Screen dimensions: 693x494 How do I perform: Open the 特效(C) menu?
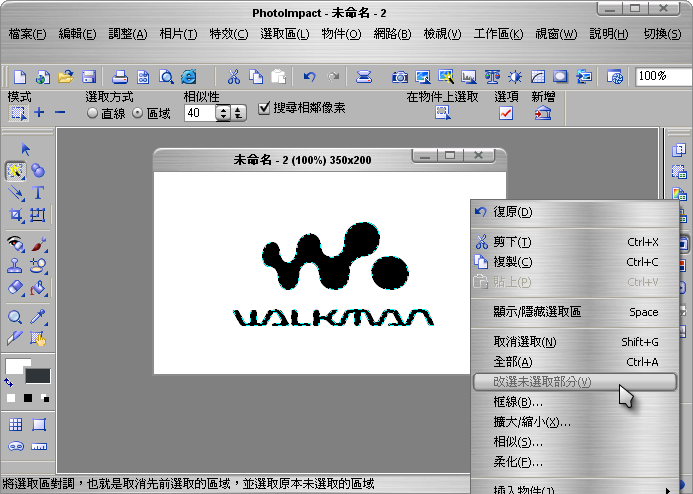[229, 34]
